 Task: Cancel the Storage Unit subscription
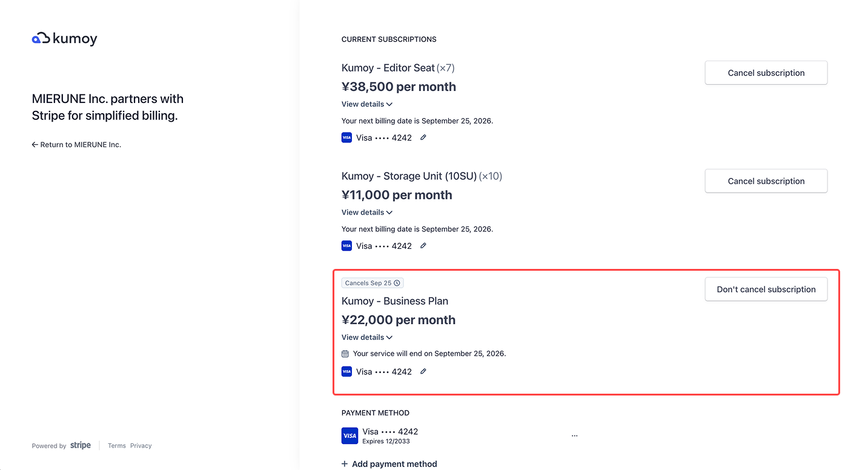pos(766,181)
